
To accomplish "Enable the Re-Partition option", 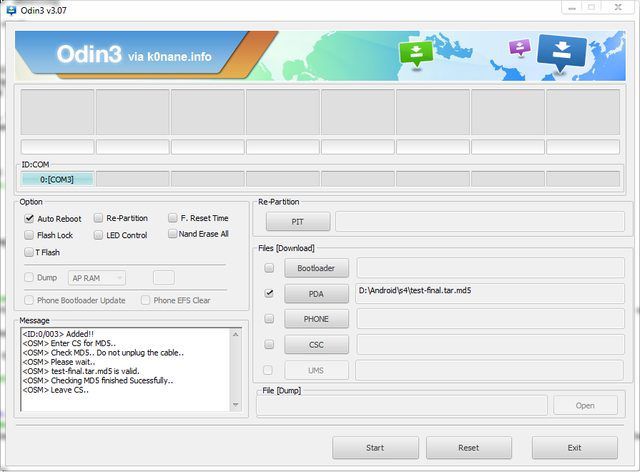I will [98, 218].
